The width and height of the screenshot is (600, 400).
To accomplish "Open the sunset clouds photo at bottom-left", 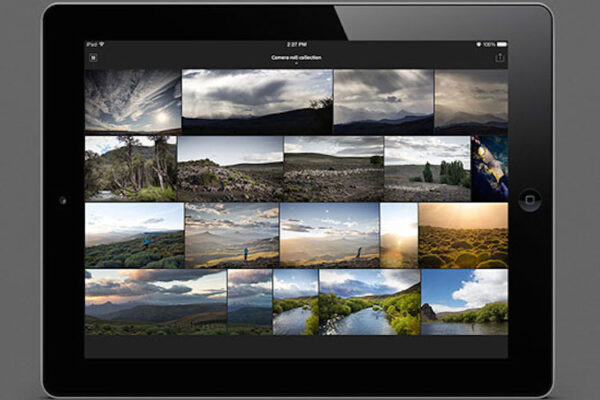I will pyautogui.click(x=155, y=301).
